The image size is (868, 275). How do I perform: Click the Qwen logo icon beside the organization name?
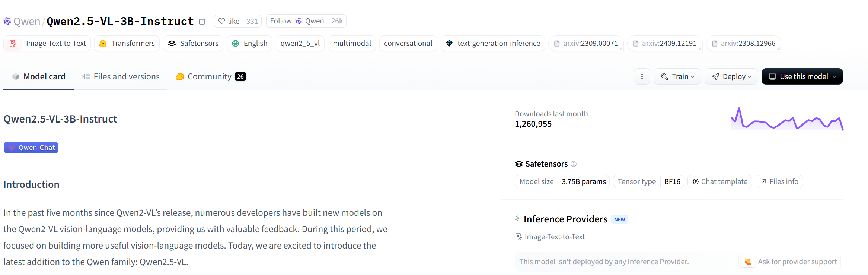(7, 21)
